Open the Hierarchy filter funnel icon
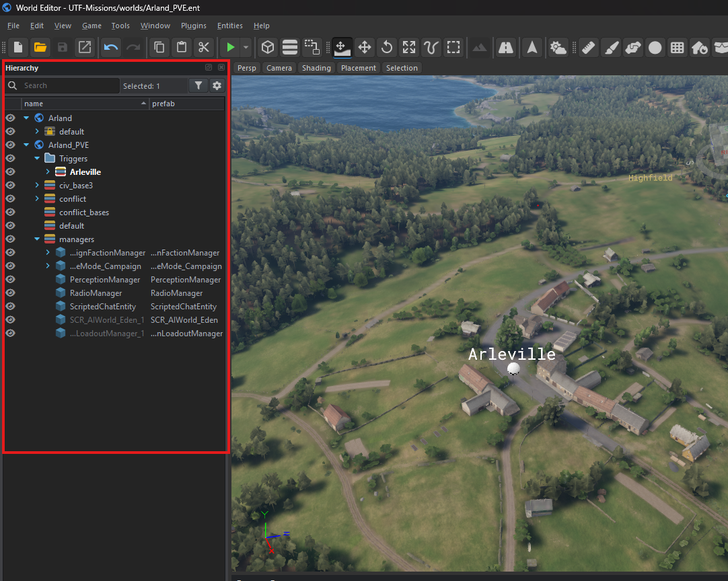 click(x=198, y=85)
